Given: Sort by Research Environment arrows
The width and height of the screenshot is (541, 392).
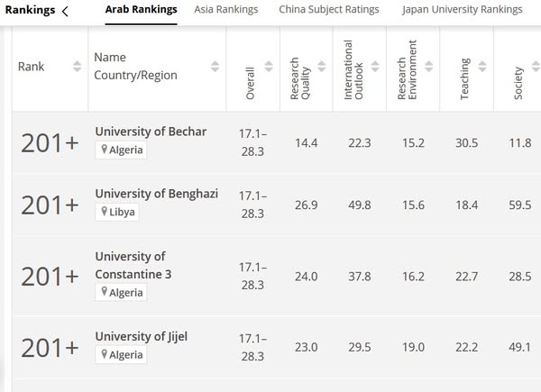Looking at the screenshot, I should tap(428, 66).
